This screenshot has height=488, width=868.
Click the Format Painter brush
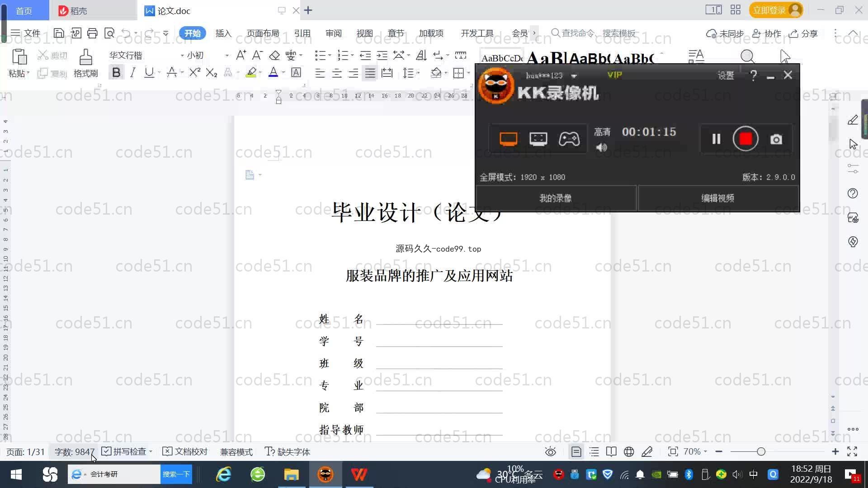click(85, 63)
